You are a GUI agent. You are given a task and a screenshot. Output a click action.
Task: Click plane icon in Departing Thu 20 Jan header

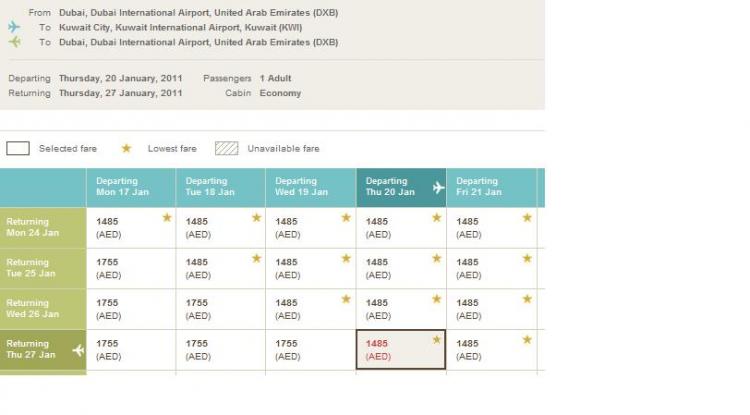click(437, 187)
